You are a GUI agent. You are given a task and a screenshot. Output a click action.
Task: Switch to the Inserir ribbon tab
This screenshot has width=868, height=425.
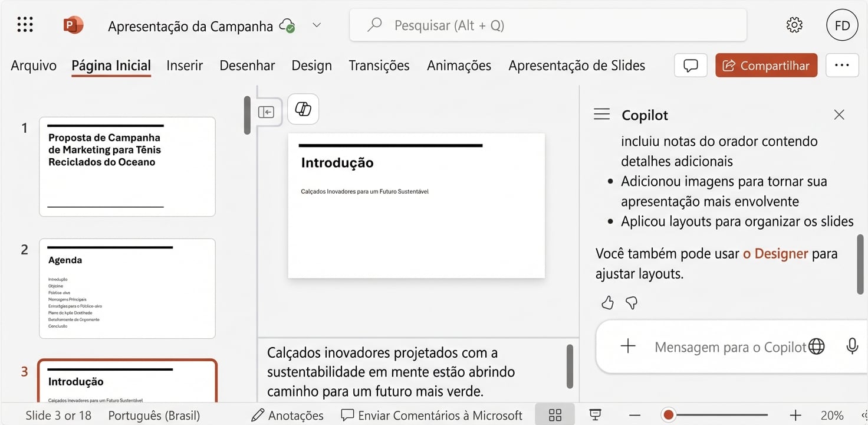pos(184,65)
